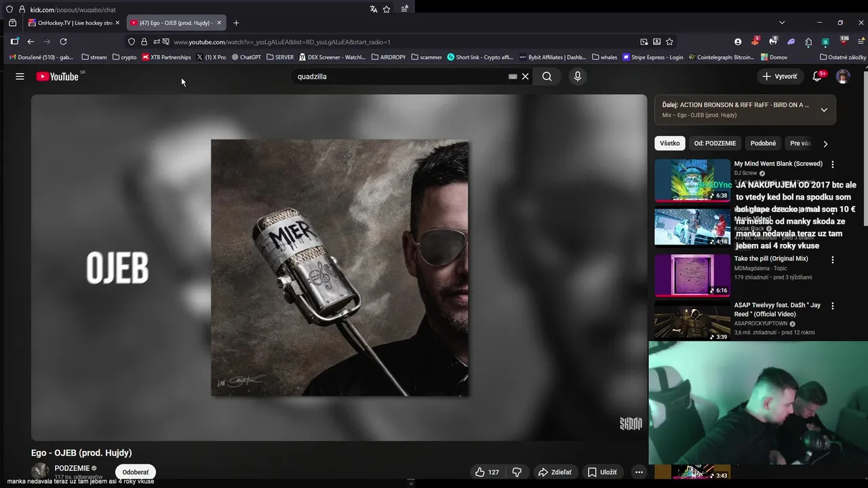Image resolution: width=868 pixels, height=488 pixels.
Task: Open the crypto bookmarks folder
Action: pos(124,58)
